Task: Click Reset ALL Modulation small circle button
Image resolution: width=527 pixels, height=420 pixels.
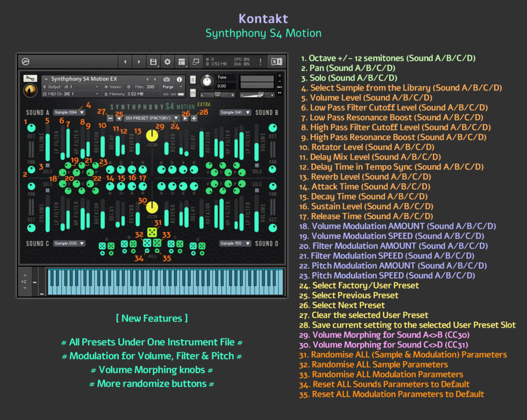Action: coord(157,251)
